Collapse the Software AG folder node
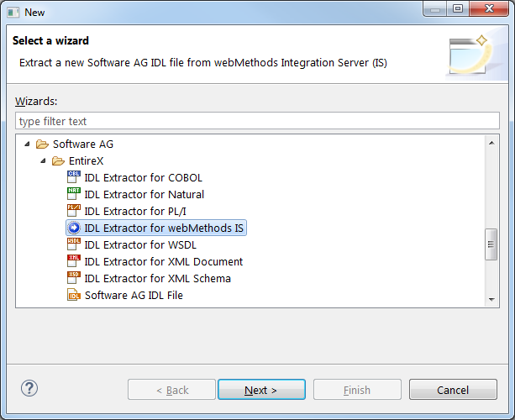Viewport: 515px width, 420px height. click(27, 144)
